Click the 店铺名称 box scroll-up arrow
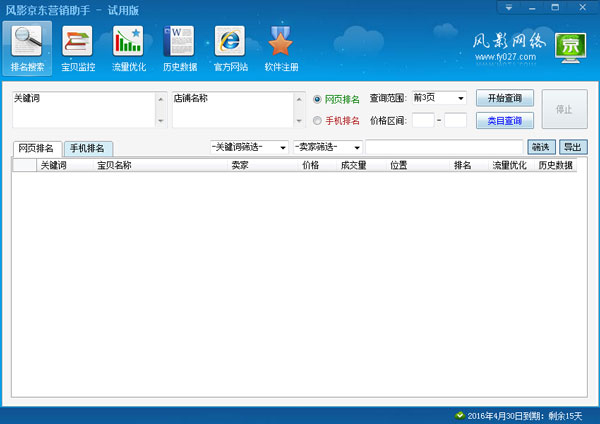600x424 pixels. [299, 99]
